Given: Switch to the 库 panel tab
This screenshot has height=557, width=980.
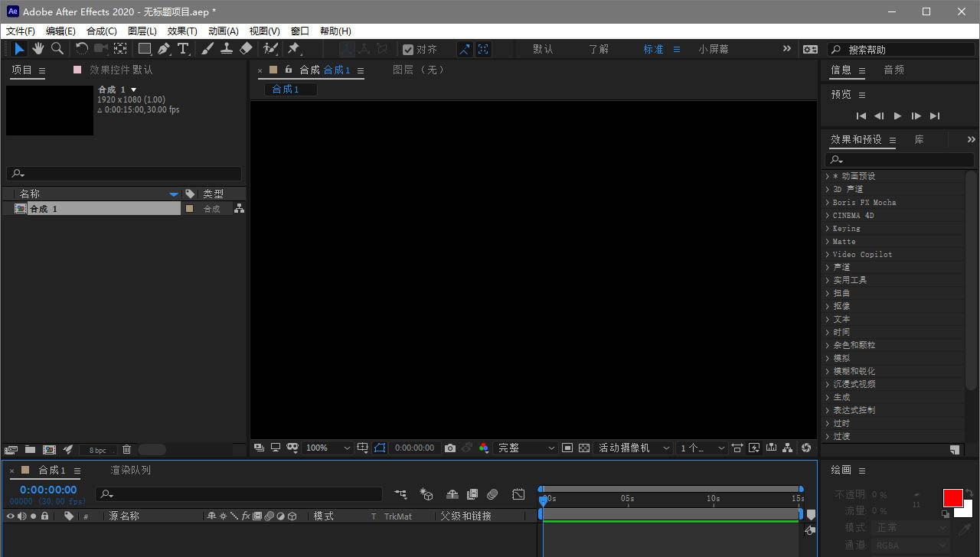Looking at the screenshot, I should (919, 139).
